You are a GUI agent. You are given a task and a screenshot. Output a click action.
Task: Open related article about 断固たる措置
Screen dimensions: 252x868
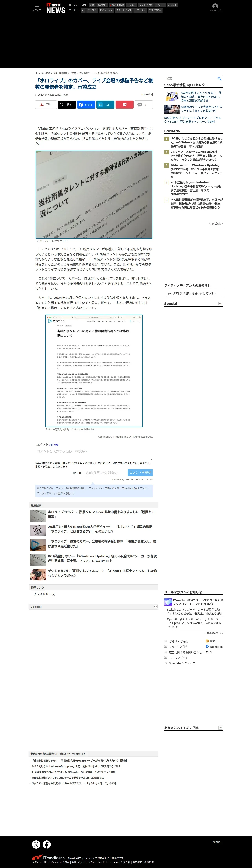101,514
